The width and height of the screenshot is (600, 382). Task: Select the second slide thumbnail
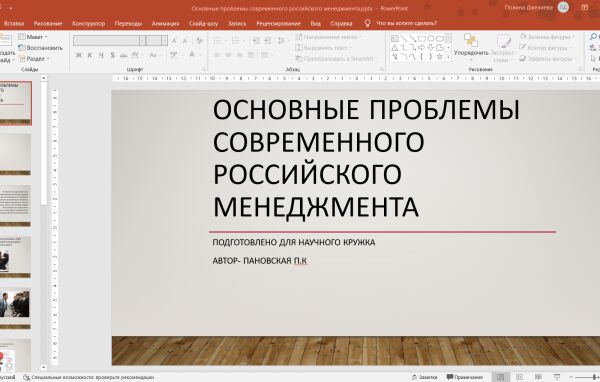pyautogui.click(x=15, y=154)
